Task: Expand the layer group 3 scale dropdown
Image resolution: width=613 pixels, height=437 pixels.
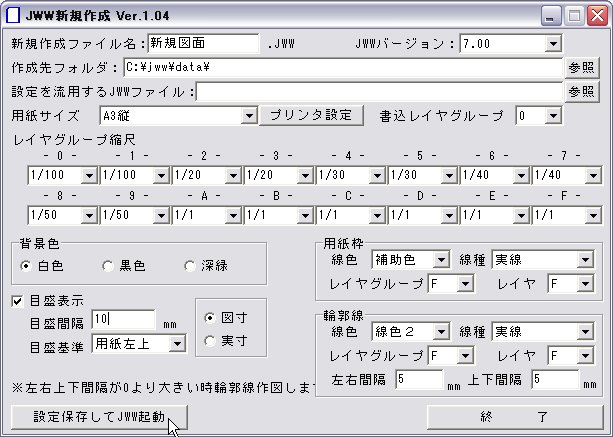Action: click(305, 175)
